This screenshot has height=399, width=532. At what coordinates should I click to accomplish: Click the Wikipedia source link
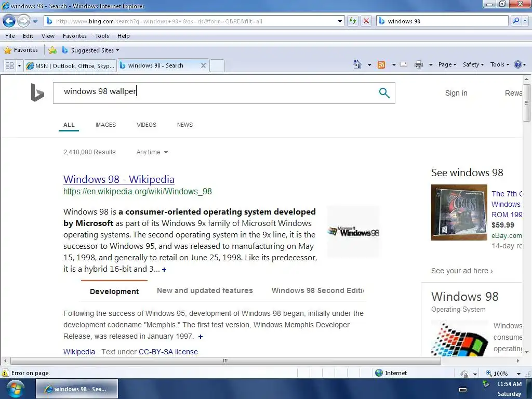pos(79,352)
